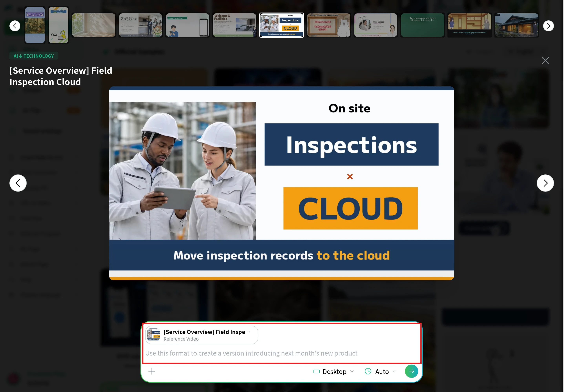Open the Android Digital Certificate thumbnail
Image resolution: width=565 pixels, height=392 pixels.
(188, 25)
